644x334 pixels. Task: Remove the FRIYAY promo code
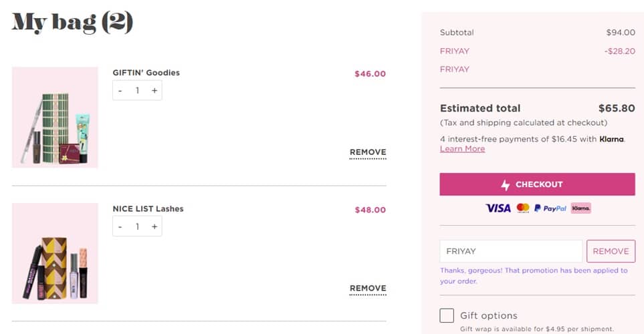[x=611, y=251]
